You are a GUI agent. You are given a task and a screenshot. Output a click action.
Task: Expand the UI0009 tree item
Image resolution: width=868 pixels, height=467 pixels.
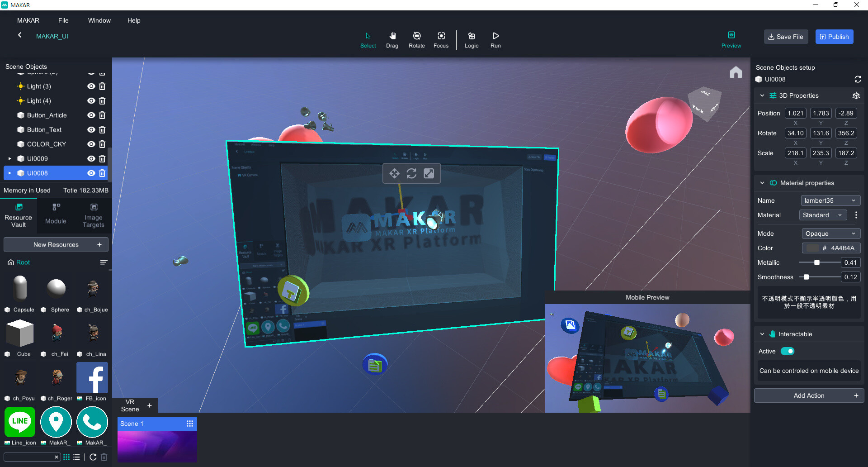point(9,158)
